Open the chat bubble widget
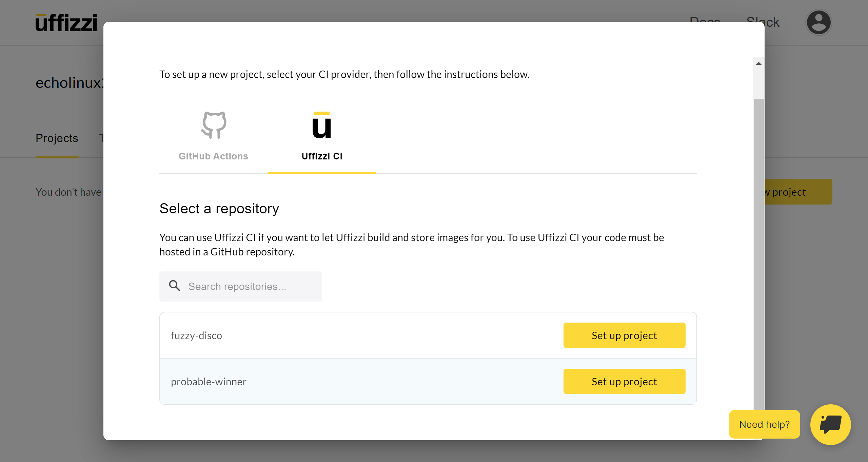Screen dimensions: 868x462 click(x=830, y=424)
